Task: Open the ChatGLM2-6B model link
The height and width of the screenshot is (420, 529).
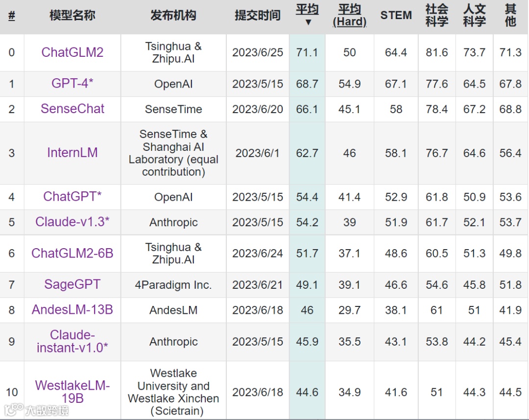Action: tap(72, 254)
